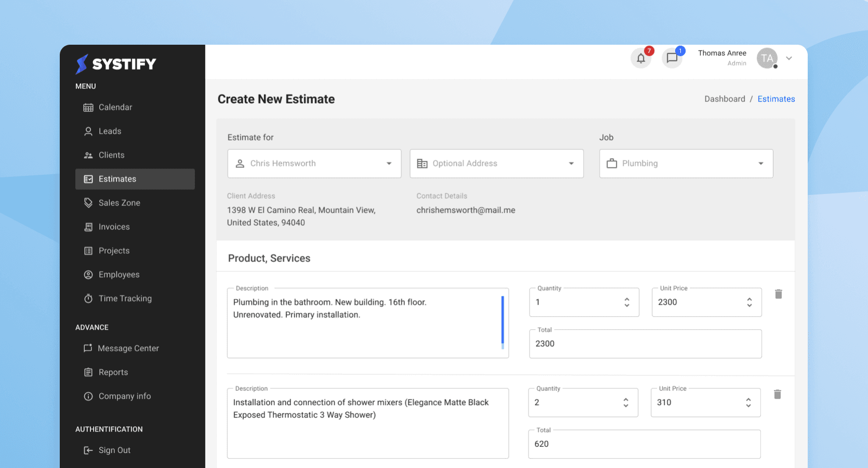Click the Calendar sidebar icon
This screenshot has height=468, width=868.
pos(88,108)
